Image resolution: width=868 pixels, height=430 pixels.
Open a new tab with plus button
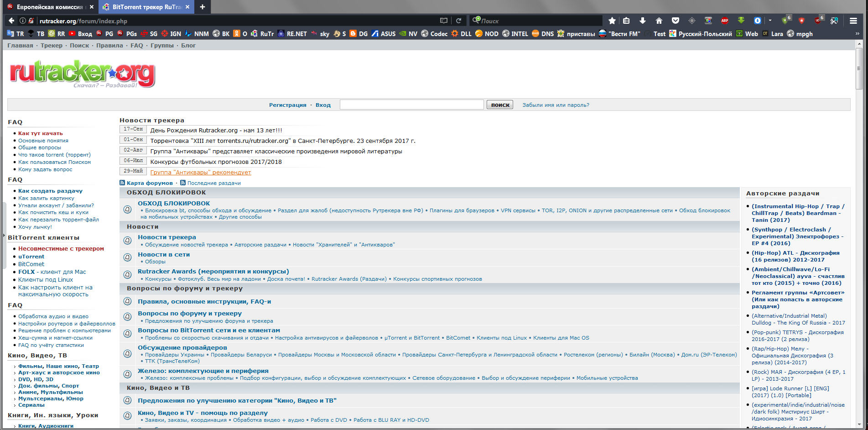[x=203, y=7]
